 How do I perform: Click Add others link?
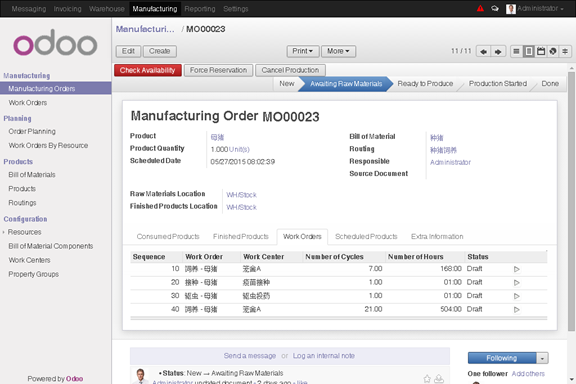(x=528, y=374)
